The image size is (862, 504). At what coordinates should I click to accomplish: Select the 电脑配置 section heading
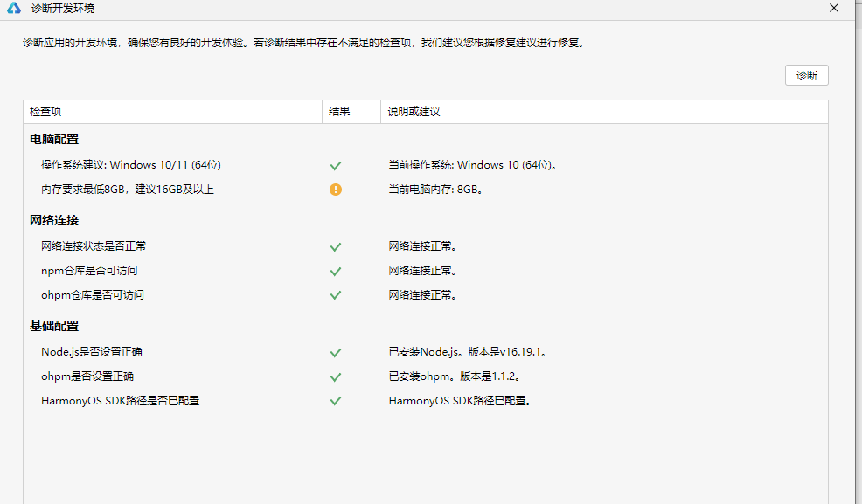(x=54, y=139)
